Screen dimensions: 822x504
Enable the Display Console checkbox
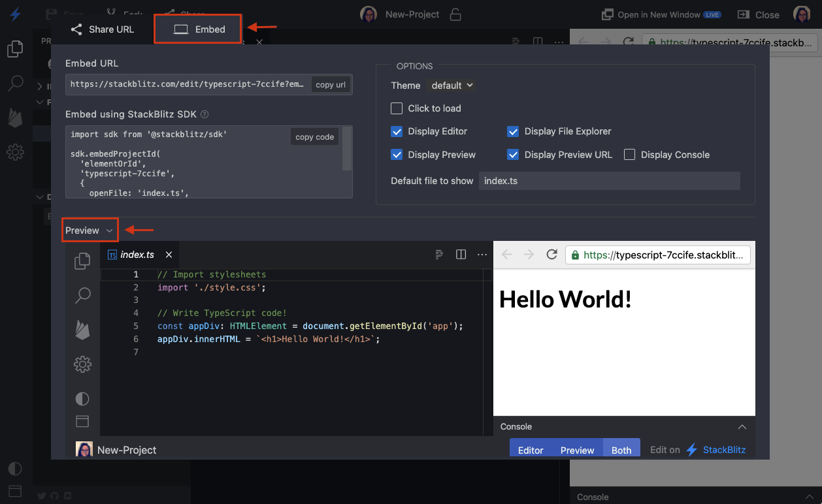(629, 155)
